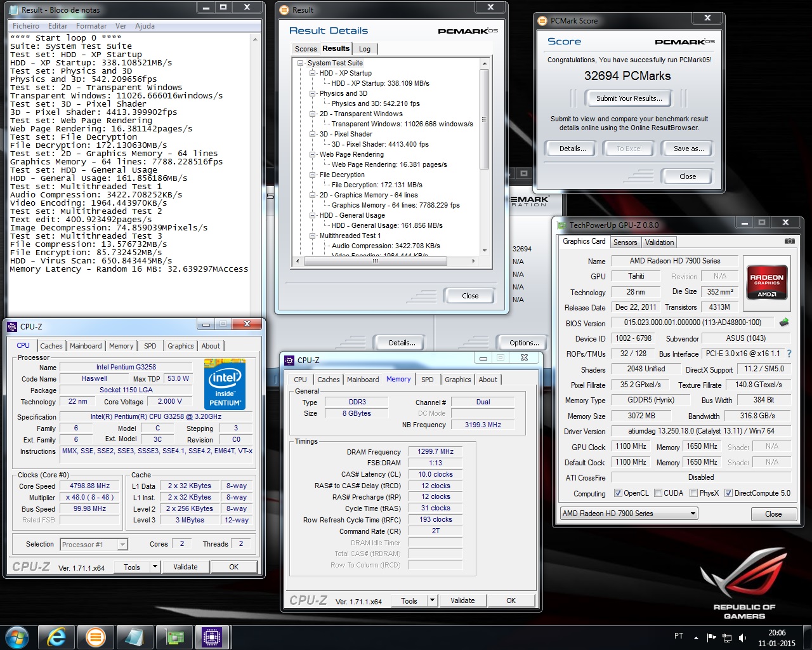Collapse the System Test Suite tree node

click(x=301, y=63)
